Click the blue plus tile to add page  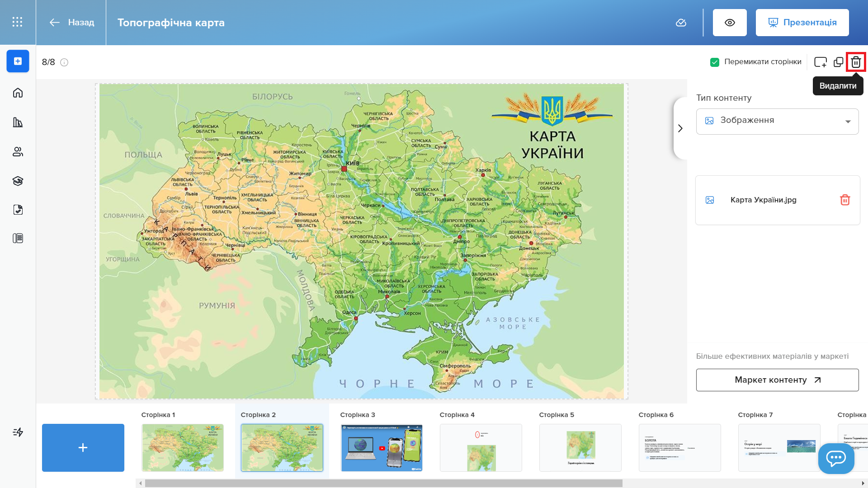pos(83,448)
